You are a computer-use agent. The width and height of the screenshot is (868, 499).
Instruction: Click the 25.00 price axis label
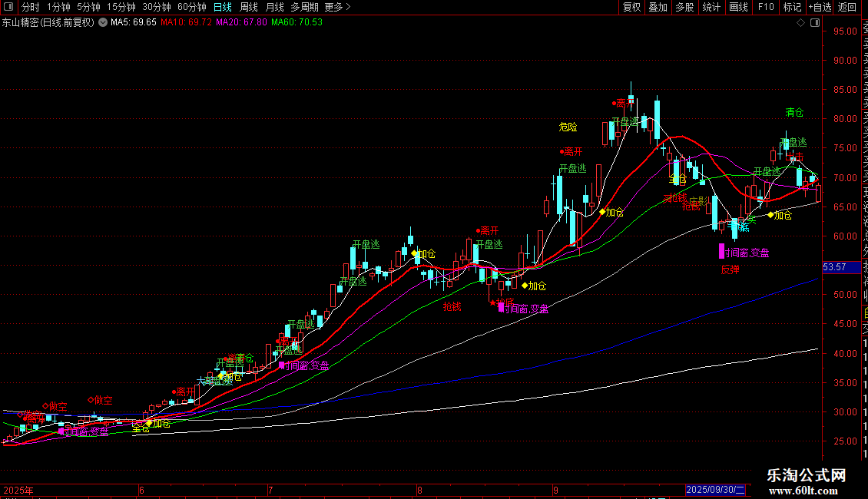845,441
